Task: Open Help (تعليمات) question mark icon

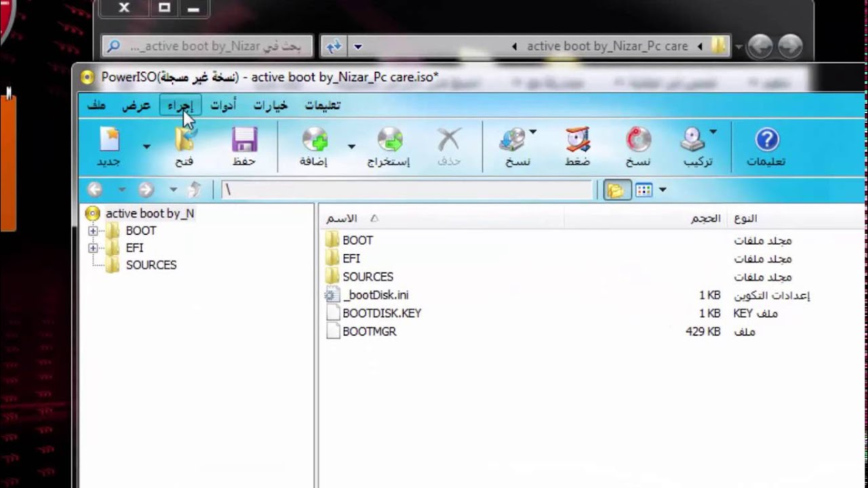Action: [x=766, y=140]
